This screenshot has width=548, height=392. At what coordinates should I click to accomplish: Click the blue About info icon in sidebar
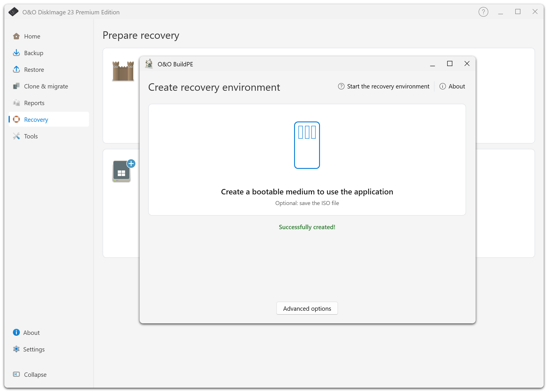pyautogui.click(x=16, y=333)
